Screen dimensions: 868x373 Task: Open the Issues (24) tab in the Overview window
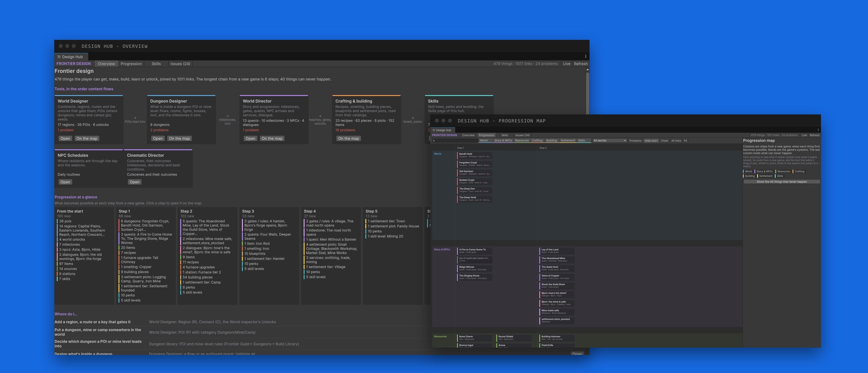point(180,64)
